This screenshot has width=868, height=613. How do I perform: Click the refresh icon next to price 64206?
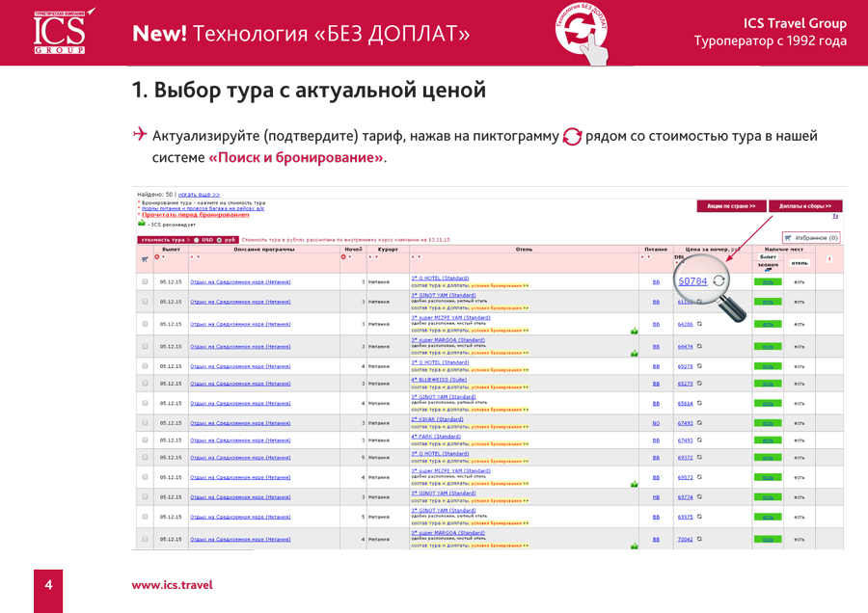click(699, 324)
